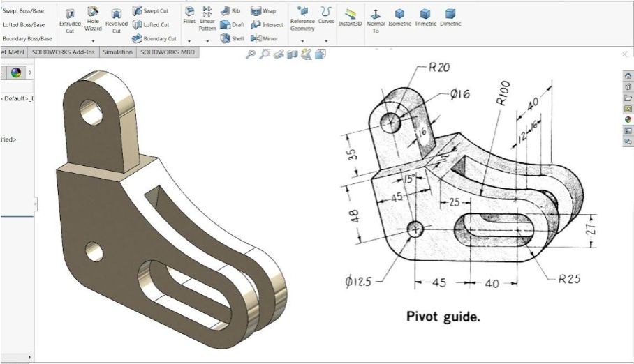Screen dimensions: 634x364
Task: Expand the Curves dropdown arrow
Action: tap(326, 40)
